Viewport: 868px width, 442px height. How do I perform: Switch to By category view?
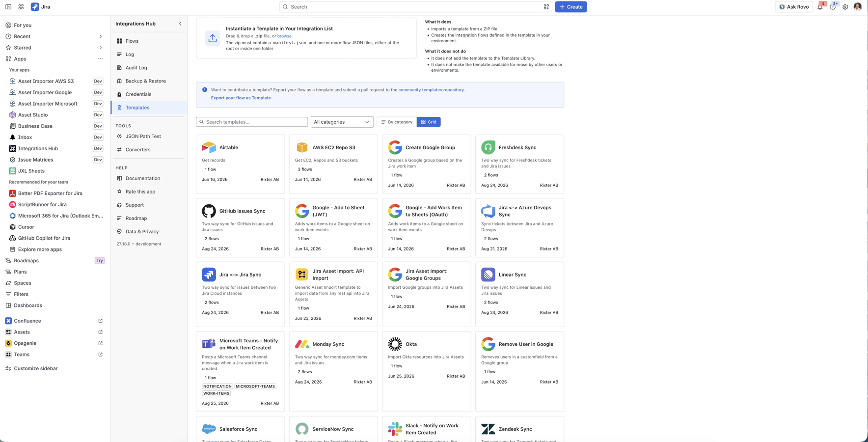click(x=397, y=122)
